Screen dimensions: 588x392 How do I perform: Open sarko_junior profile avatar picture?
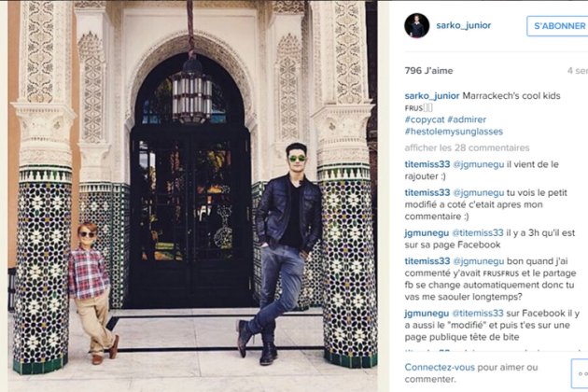coord(416,25)
